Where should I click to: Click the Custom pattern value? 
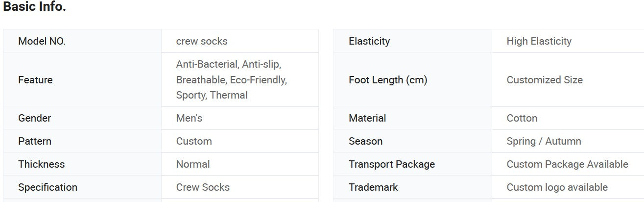click(x=194, y=141)
